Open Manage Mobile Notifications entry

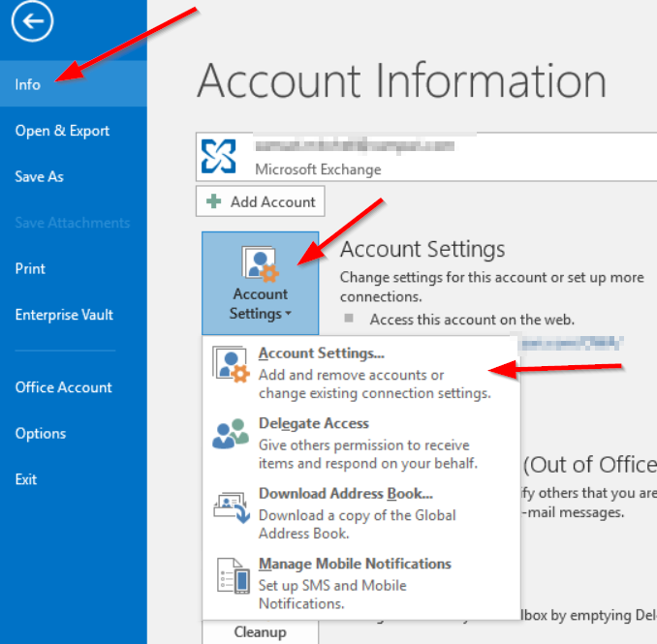(361, 584)
